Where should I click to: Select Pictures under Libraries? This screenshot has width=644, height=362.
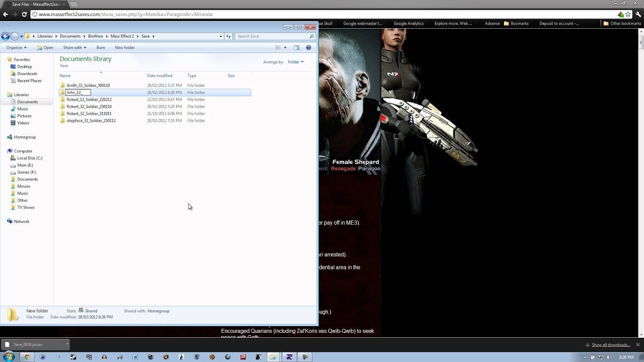pyautogui.click(x=24, y=116)
